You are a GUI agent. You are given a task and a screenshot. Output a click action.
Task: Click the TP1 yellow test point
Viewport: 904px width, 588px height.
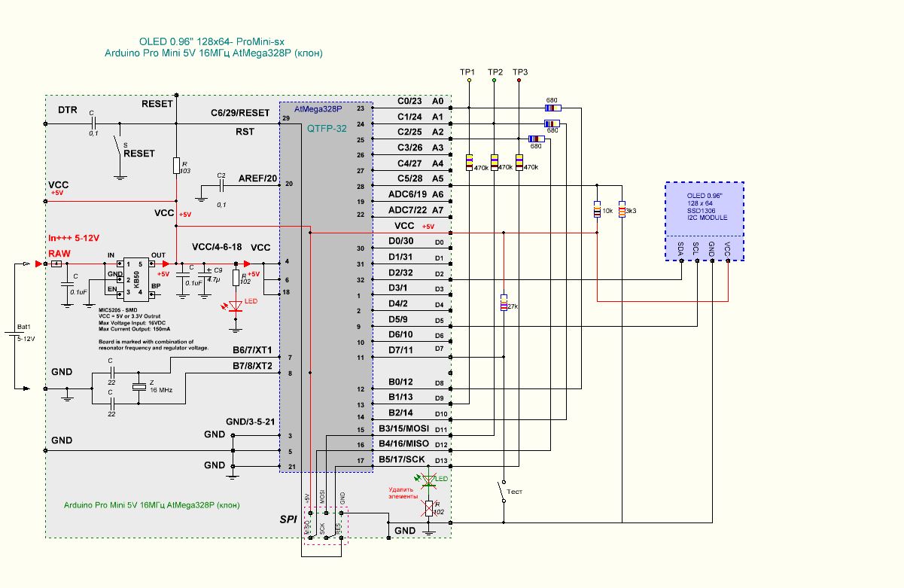[x=468, y=79]
